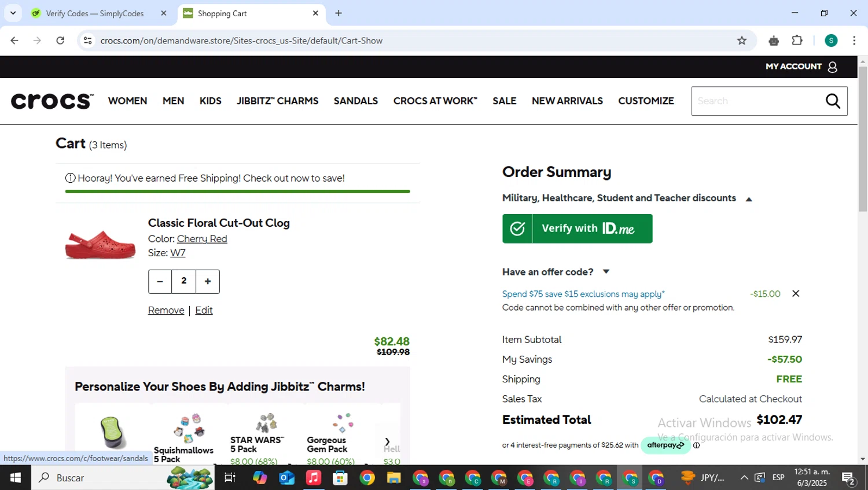
Task: Open the WOMEN menu
Action: [128, 101]
